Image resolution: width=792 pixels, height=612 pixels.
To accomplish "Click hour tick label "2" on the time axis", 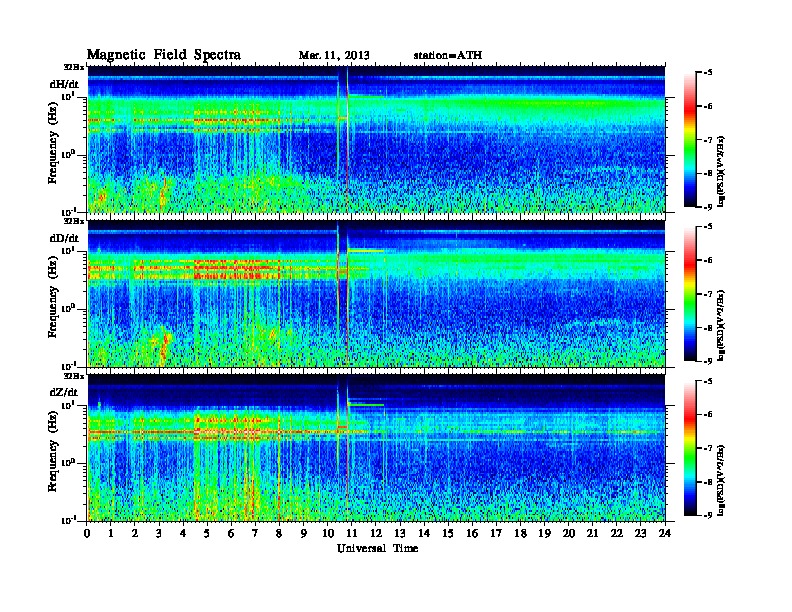I will pyautogui.click(x=135, y=533).
